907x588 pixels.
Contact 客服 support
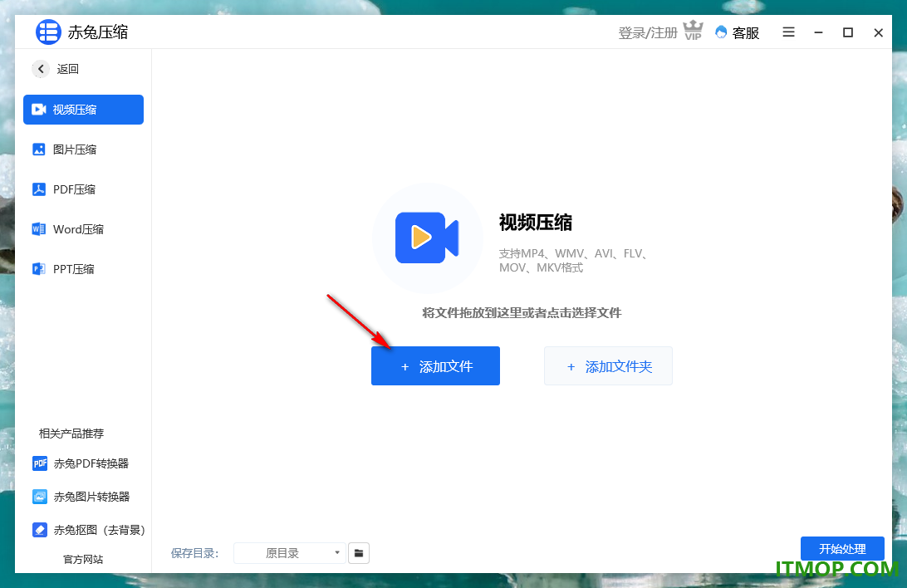tap(737, 33)
